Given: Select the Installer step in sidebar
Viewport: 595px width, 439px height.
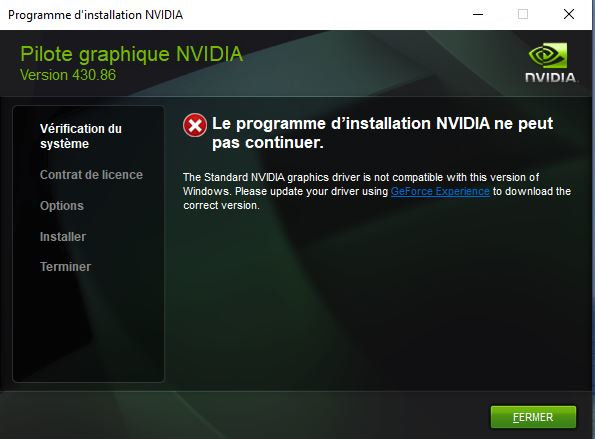Looking at the screenshot, I should 63,237.
